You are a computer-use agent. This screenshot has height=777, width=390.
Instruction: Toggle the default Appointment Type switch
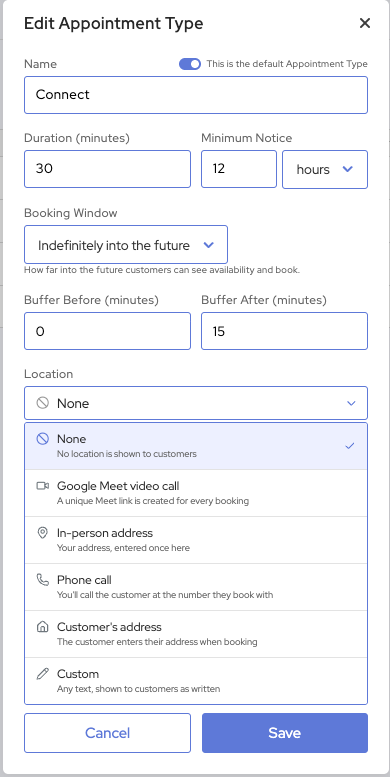click(x=190, y=64)
